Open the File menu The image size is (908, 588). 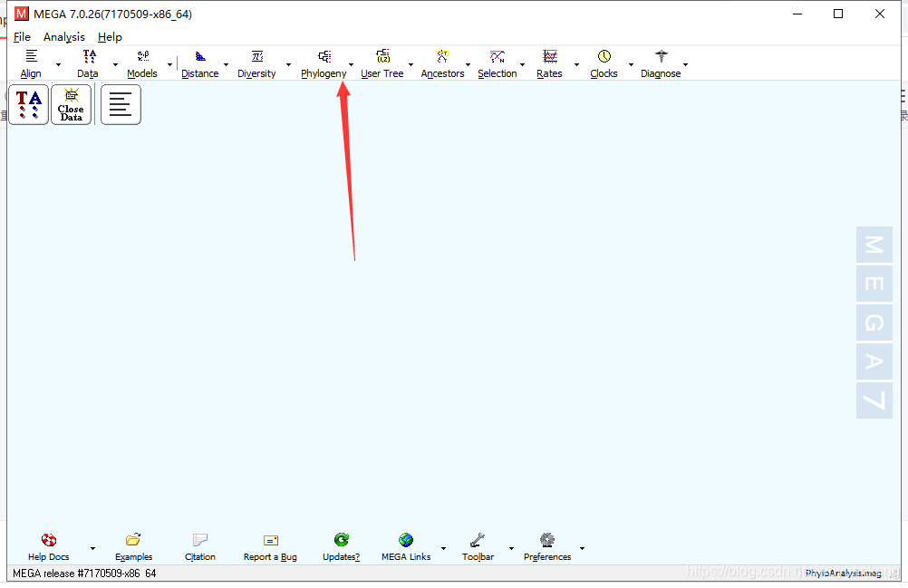click(x=22, y=37)
